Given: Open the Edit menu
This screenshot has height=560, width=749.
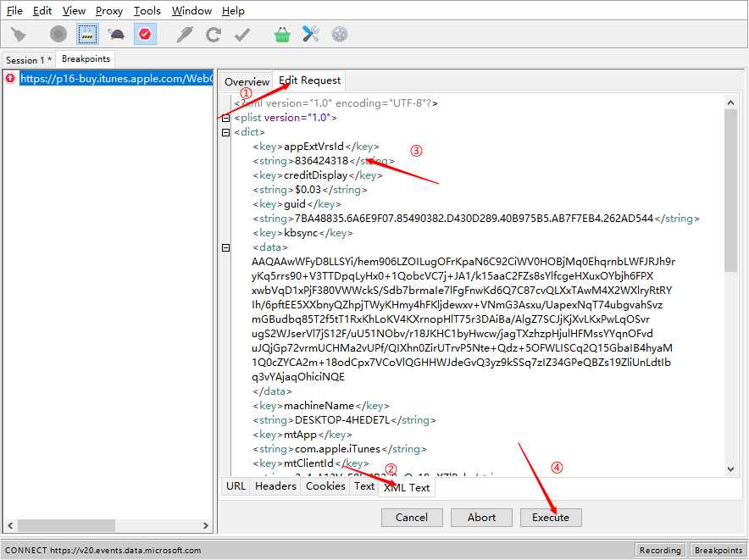Looking at the screenshot, I should tap(42, 10).
